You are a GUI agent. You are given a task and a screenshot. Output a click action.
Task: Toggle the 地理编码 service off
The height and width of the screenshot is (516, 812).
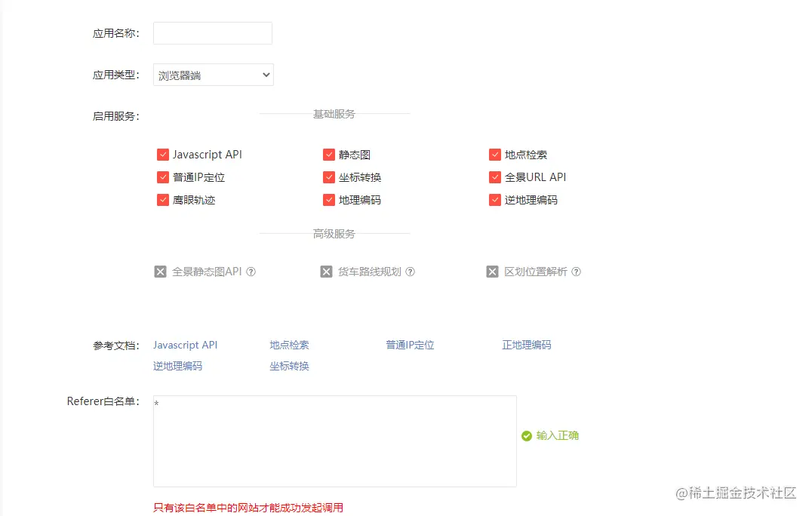(329, 199)
